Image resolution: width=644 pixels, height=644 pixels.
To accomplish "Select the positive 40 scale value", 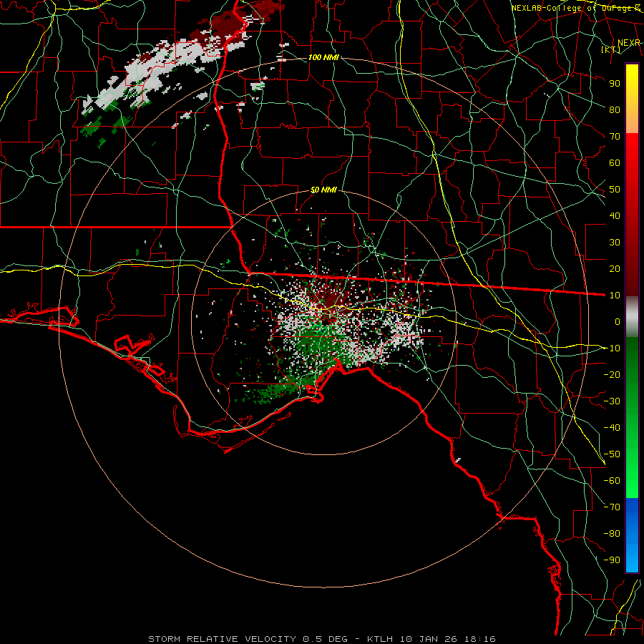I will (x=615, y=215).
